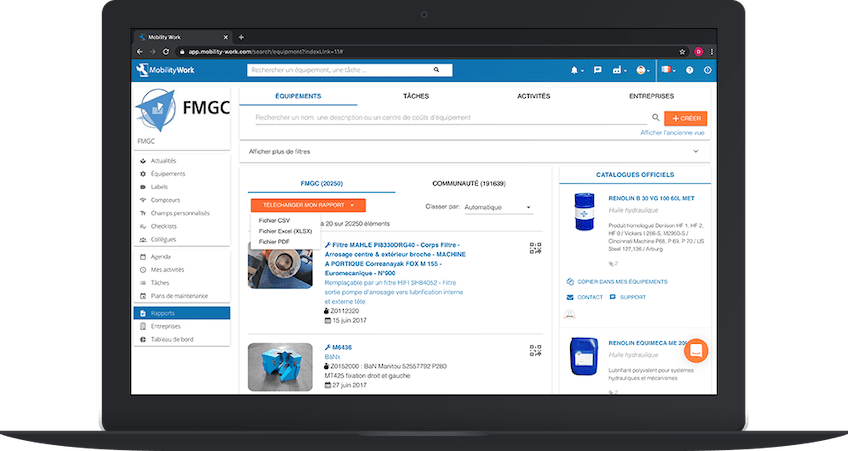Open a new browser tab
The width and height of the screenshot is (848, 451).
click(241, 37)
